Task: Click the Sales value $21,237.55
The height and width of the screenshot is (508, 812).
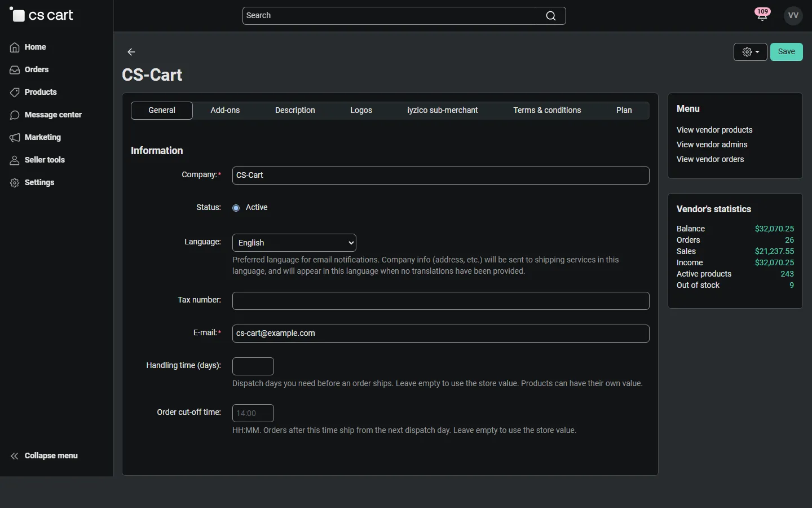Action: click(774, 251)
